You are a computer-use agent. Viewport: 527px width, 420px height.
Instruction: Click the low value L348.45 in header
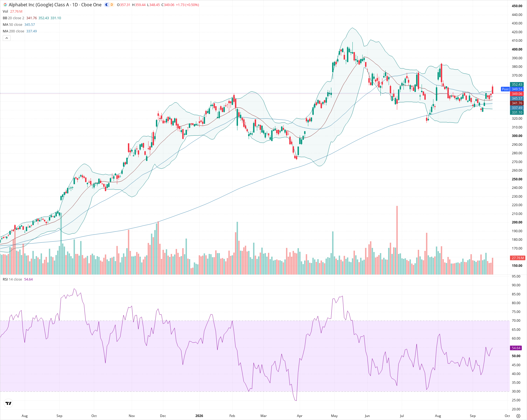(153, 5)
